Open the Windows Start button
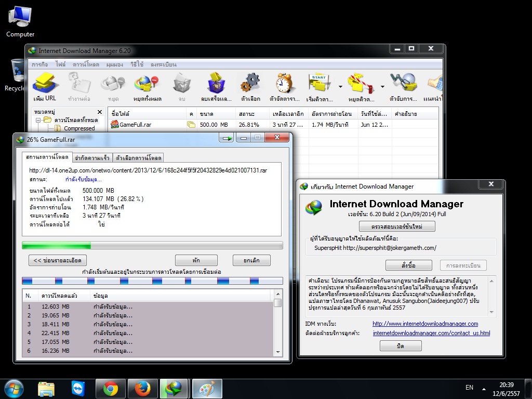The height and width of the screenshot is (399, 532). click(14, 388)
